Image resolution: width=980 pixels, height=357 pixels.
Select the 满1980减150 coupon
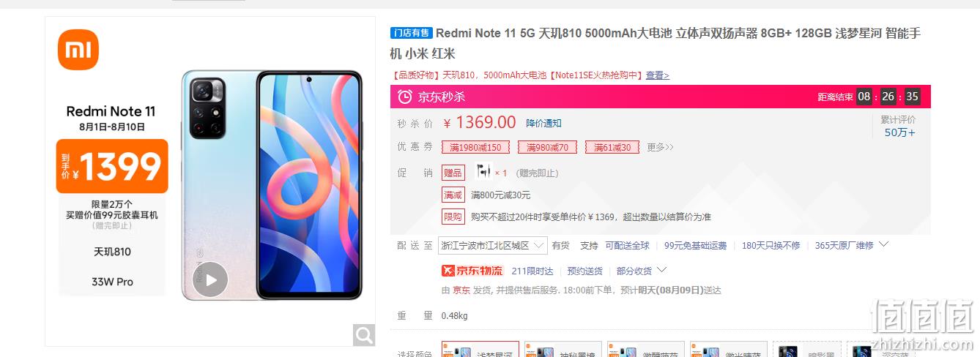coord(475,147)
